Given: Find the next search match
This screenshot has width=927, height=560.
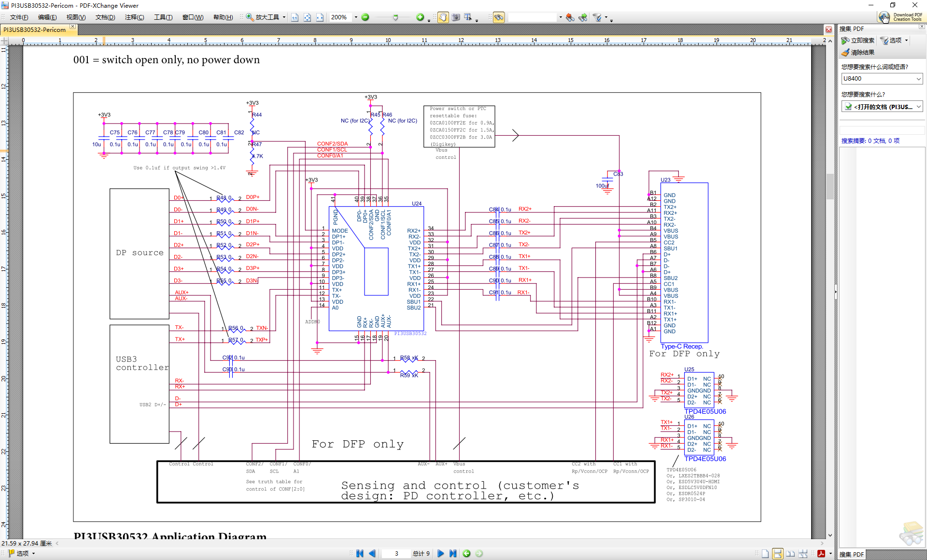Looking at the screenshot, I should pos(583,17).
